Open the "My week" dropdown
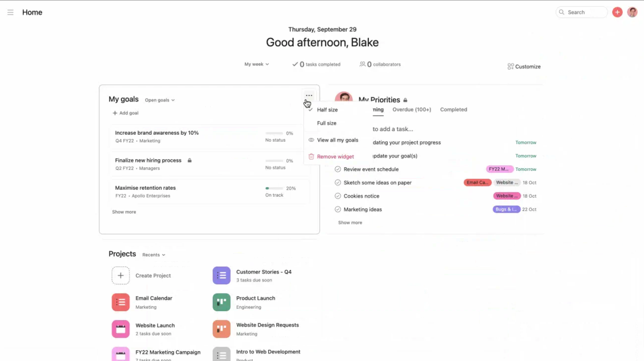This screenshot has height=361, width=644. [x=257, y=64]
